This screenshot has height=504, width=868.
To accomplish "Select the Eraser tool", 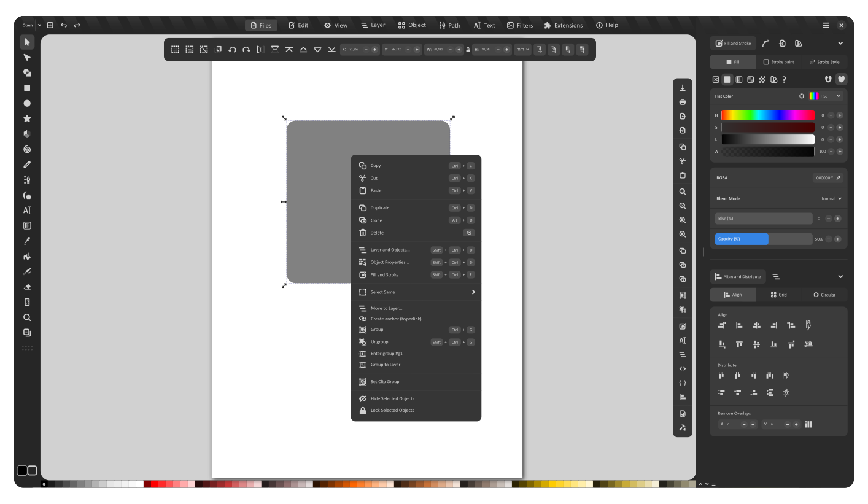I will tap(27, 287).
